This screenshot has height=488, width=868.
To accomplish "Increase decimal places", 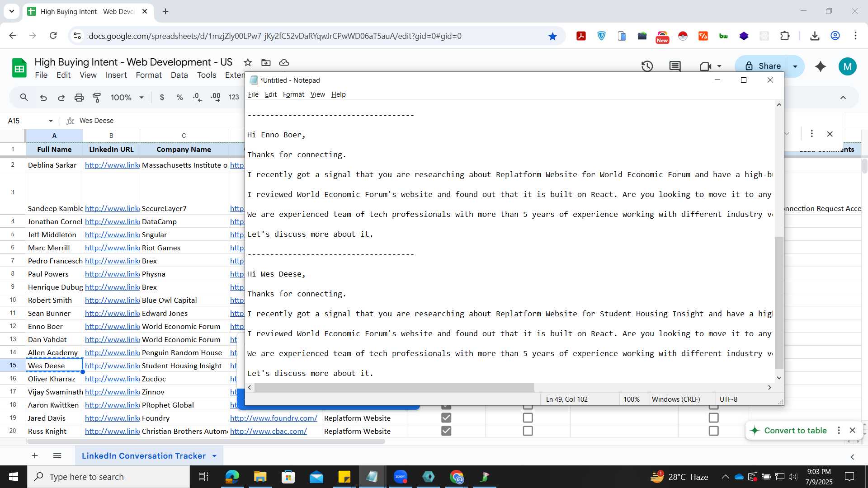I will tap(216, 97).
